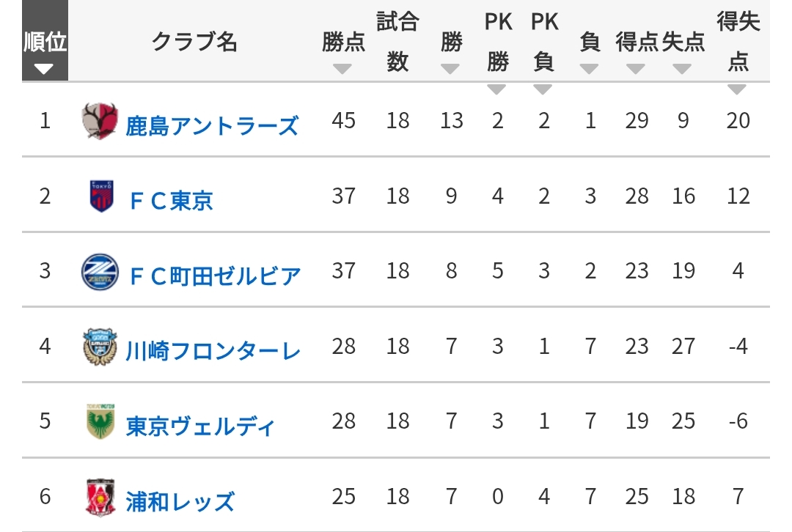Sort by 失点 column arrow
The image size is (792, 532).
point(682,69)
